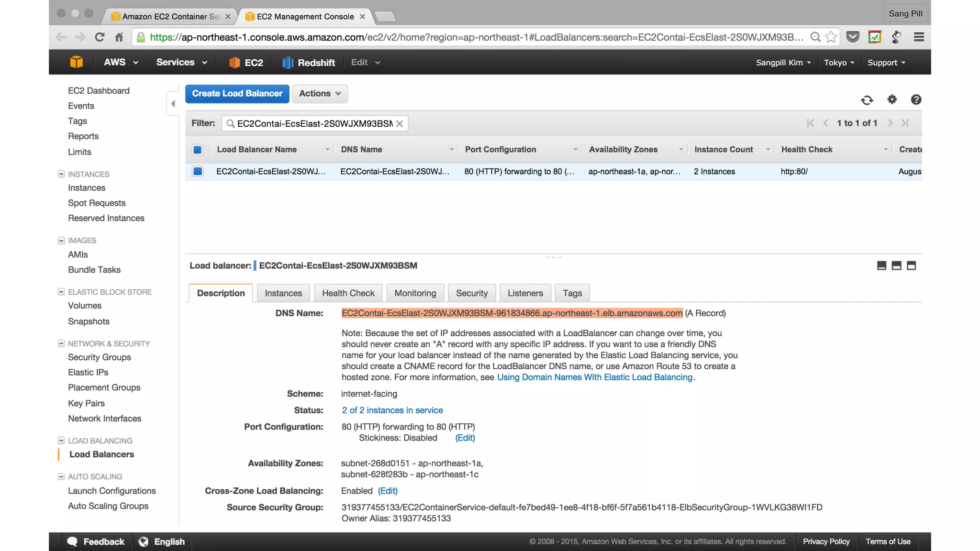Collapse the left sidebar arrow
This screenshot has width=980, height=551.
pos(173,103)
